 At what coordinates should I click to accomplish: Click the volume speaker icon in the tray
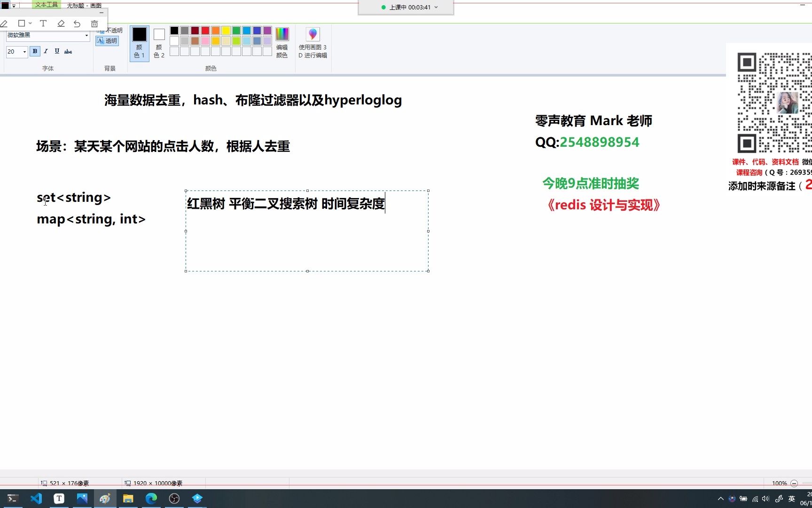click(765, 499)
